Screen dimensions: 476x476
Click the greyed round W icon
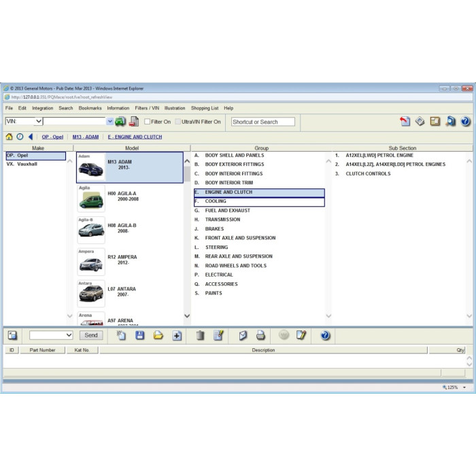coord(284,335)
